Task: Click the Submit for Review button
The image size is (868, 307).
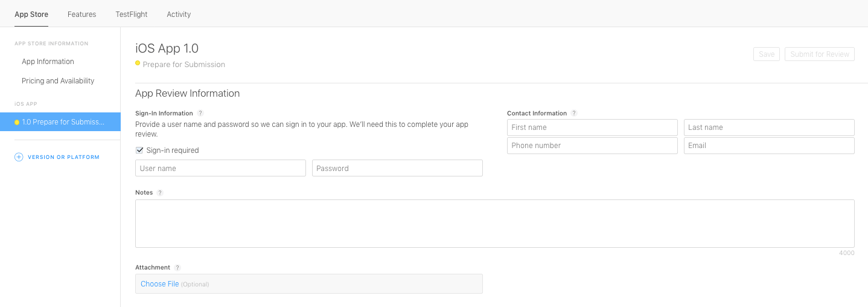Action: click(820, 54)
